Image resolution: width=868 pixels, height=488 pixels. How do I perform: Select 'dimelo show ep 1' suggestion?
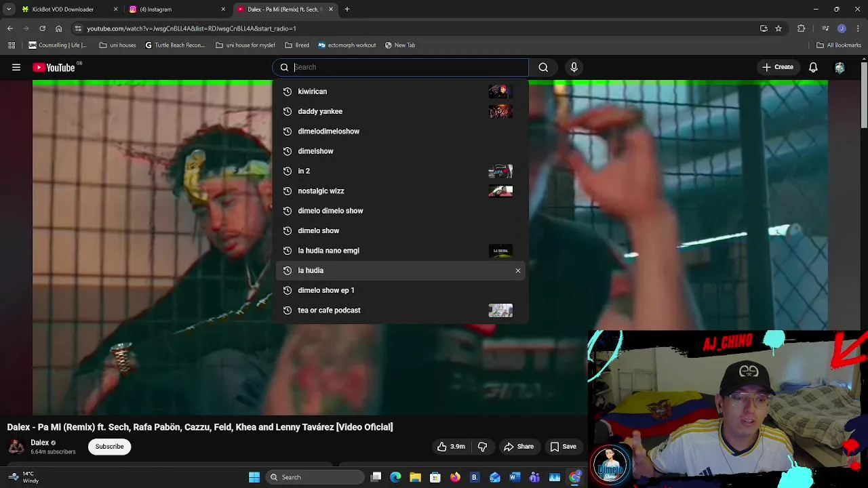tap(401, 290)
